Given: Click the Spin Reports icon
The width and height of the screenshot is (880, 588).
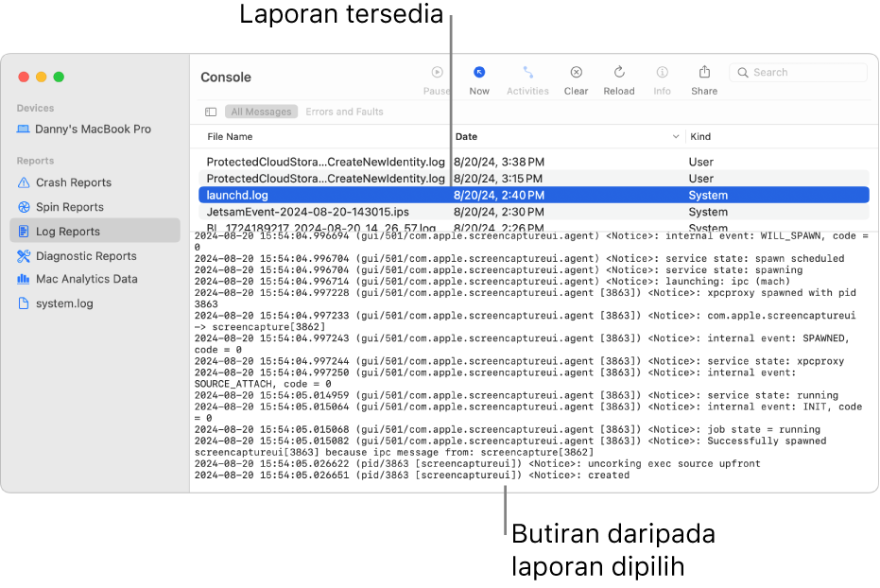Looking at the screenshot, I should 24,207.
